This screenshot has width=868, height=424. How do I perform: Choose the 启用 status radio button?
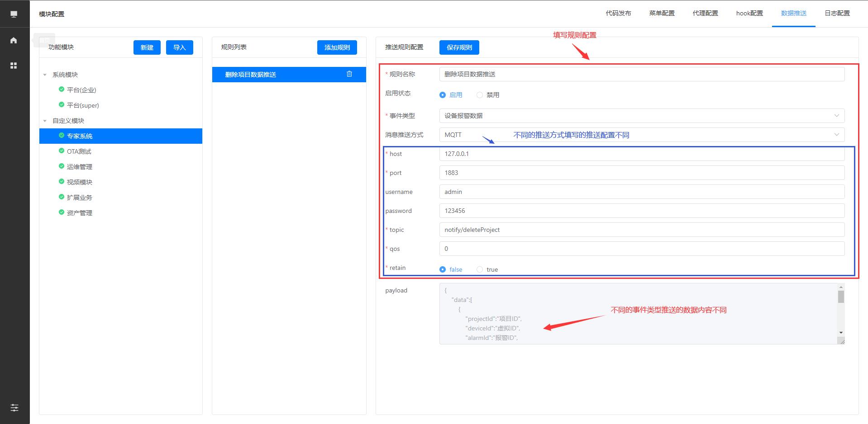pos(443,95)
